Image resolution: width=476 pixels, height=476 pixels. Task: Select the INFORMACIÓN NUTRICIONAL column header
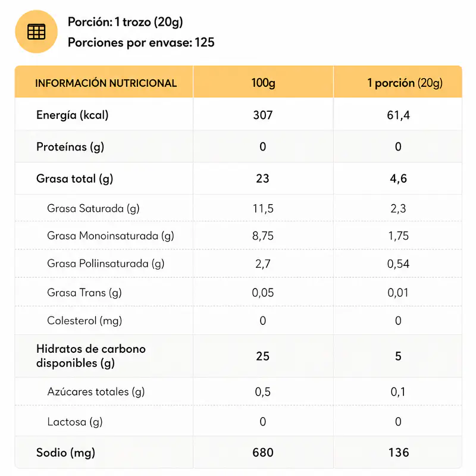point(106,83)
